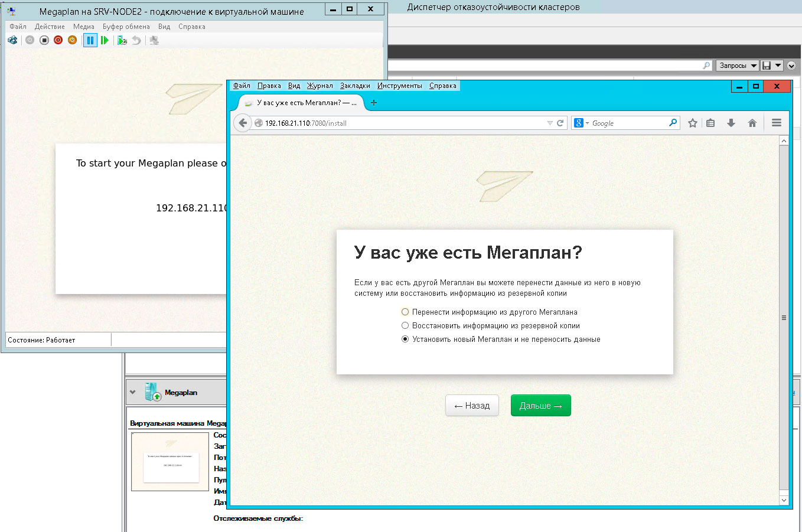Viewport: 802px width, 532px height.
Task: Select 'Установить новый Мегаплан' radio option
Action: [405, 339]
